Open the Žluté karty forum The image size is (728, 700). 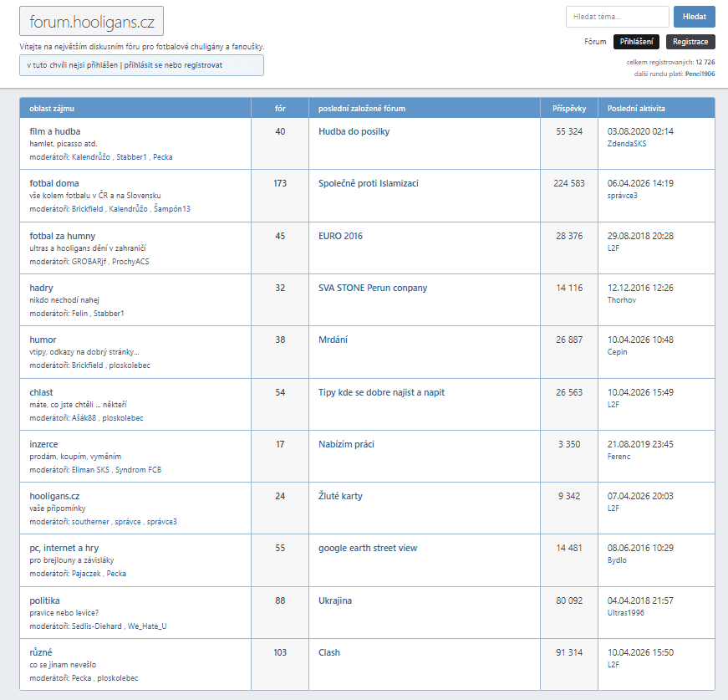pyautogui.click(x=340, y=496)
